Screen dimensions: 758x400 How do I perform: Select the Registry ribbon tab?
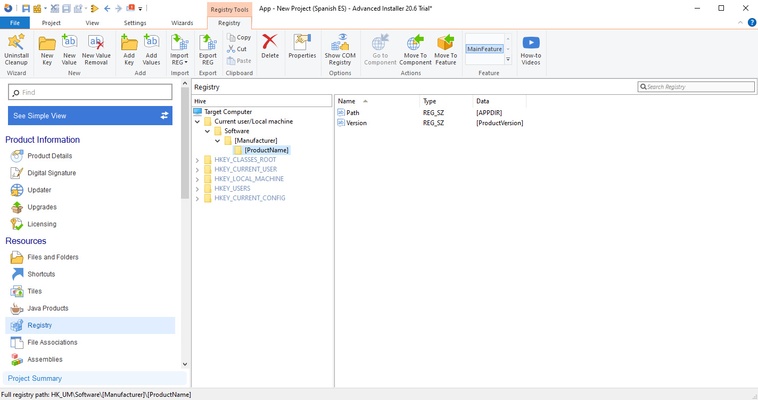click(x=229, y=23)
